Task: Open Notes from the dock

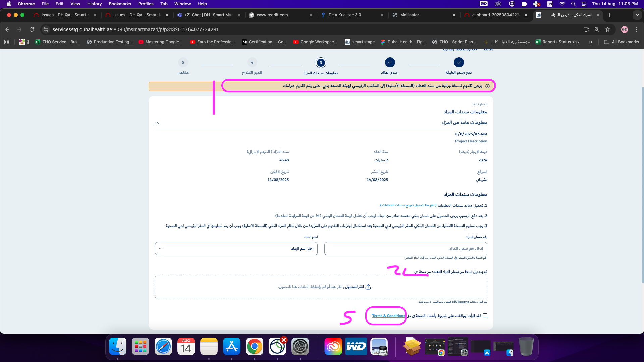Action: coord(209,347)
